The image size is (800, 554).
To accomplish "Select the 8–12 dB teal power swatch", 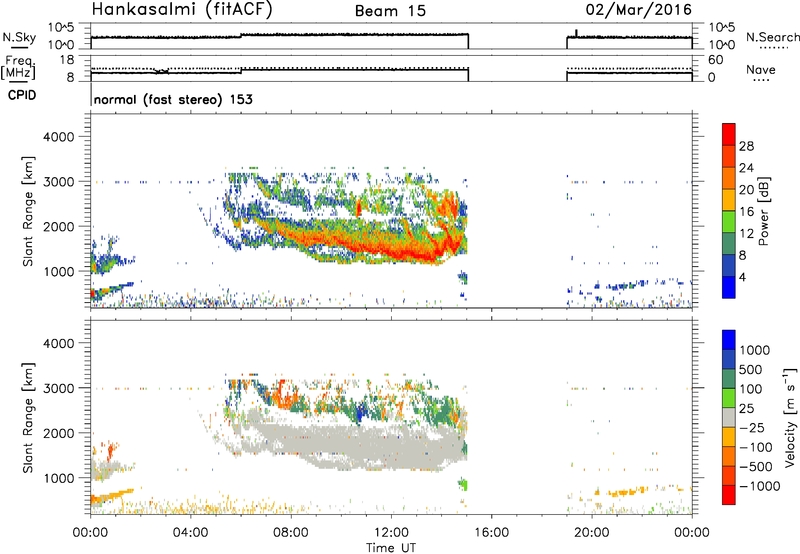I will (x=729, y=243).
